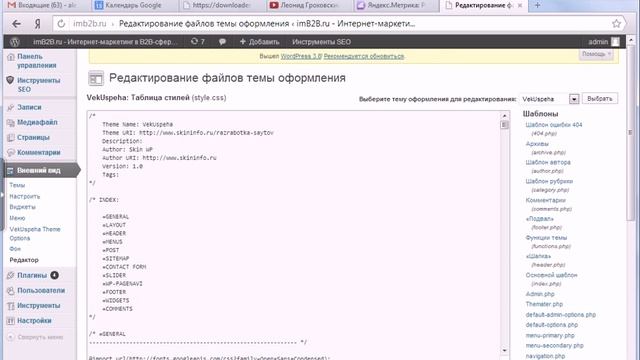Viewport: 640px width, 360px height.
Task: Go back with browser back arrow
Action: pos(16,24)
